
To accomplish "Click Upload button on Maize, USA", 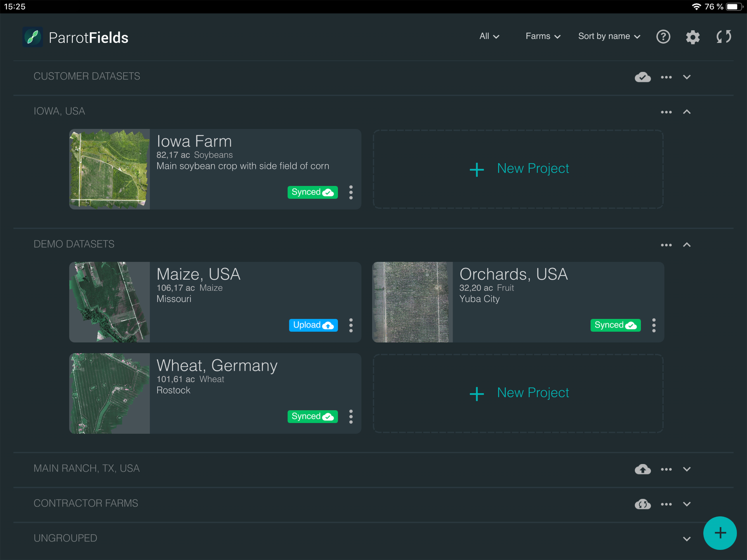I will (313, 325).
